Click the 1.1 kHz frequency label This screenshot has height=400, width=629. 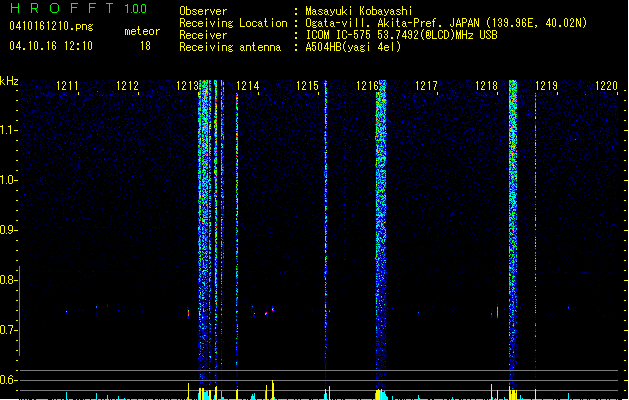[8, 130]
